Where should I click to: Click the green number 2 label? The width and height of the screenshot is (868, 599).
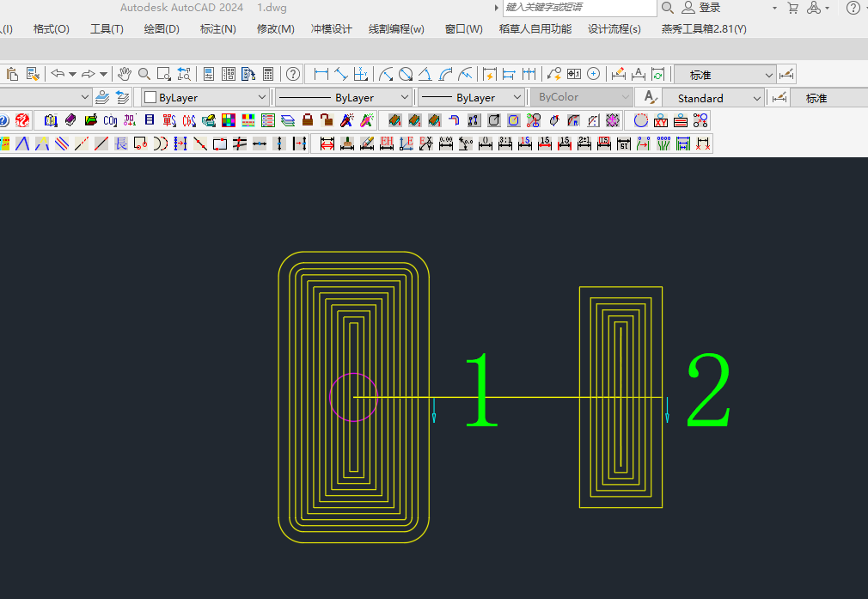(709, 391)
